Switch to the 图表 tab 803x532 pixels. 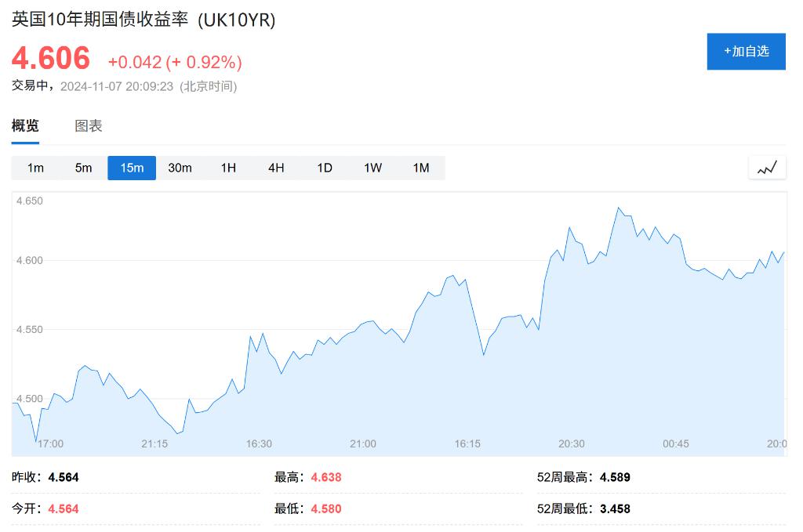(89, 125)
